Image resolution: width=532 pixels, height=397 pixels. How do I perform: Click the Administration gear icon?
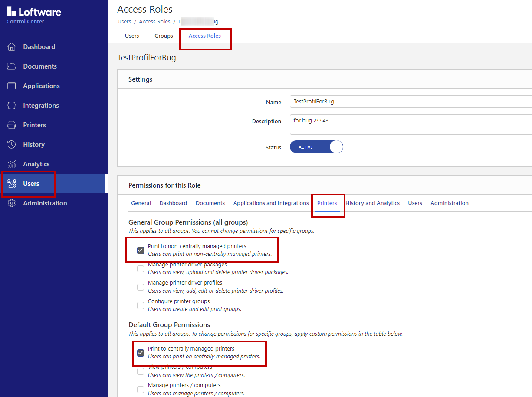(x=12, y=203)
